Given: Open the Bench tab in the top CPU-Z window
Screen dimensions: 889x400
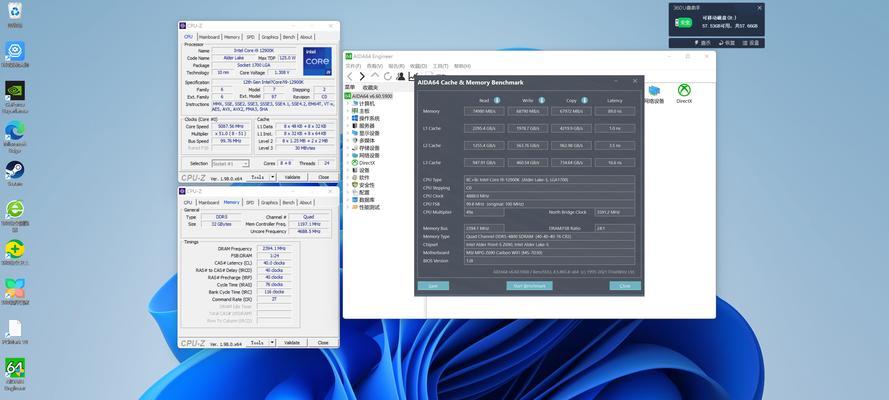Looking at the screenshot, I should [289, 37].
